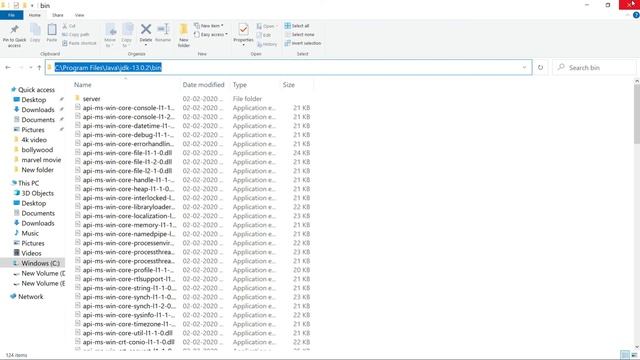Open the Properties checkmark icon

point(243,29)
